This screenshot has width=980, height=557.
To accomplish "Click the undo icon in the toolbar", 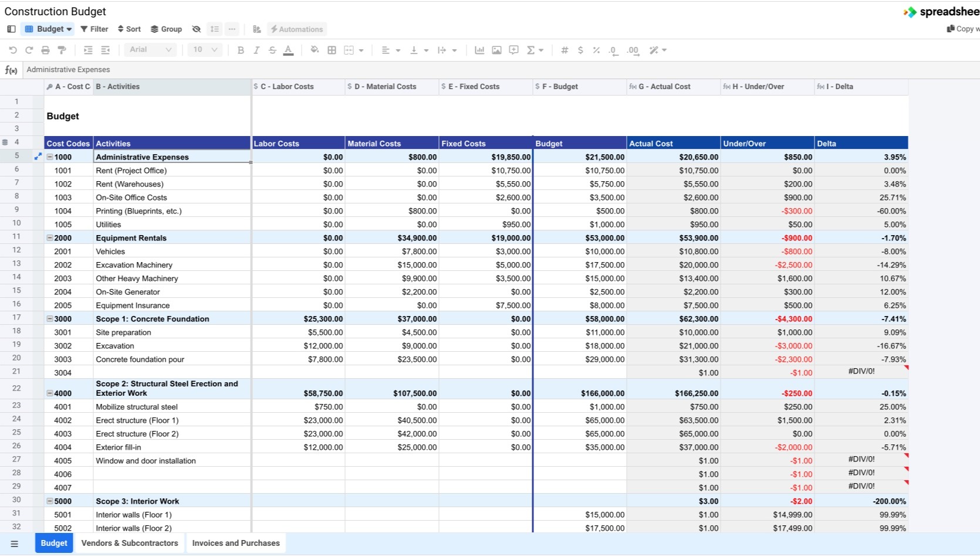I will 12,50.
